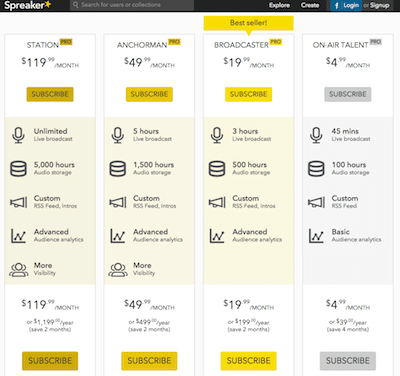
Task: Click the Anchorman audio storage icon
Action: 118,169
